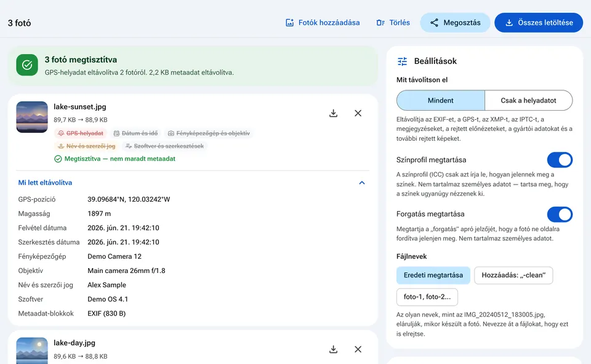Click the camera value Demo Camera 12
591x364 pixels.
pos(115,256)
